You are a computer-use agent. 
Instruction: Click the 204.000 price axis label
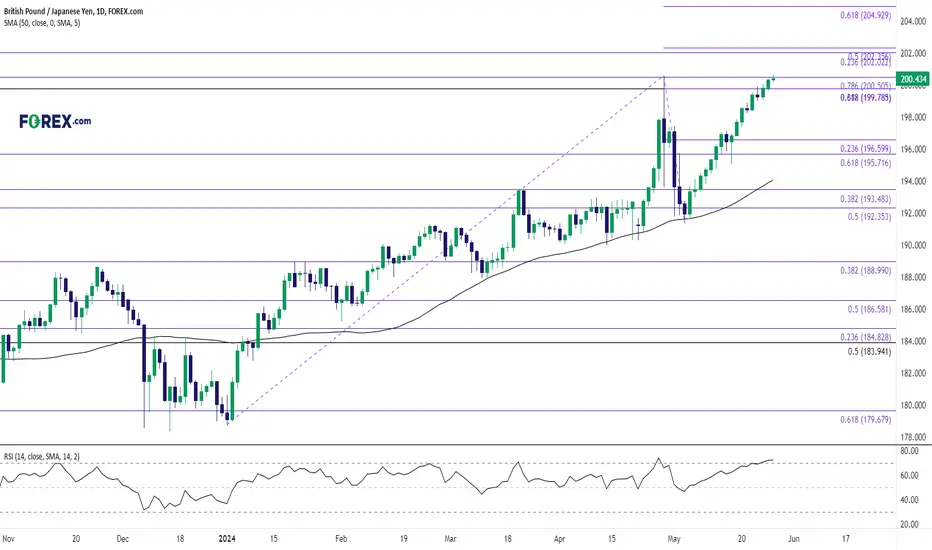913,21
